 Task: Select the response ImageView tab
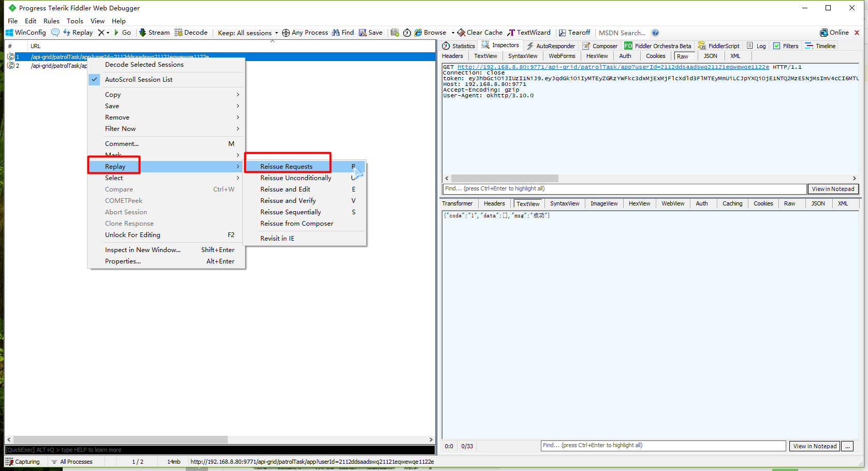(x=604, y=203)
